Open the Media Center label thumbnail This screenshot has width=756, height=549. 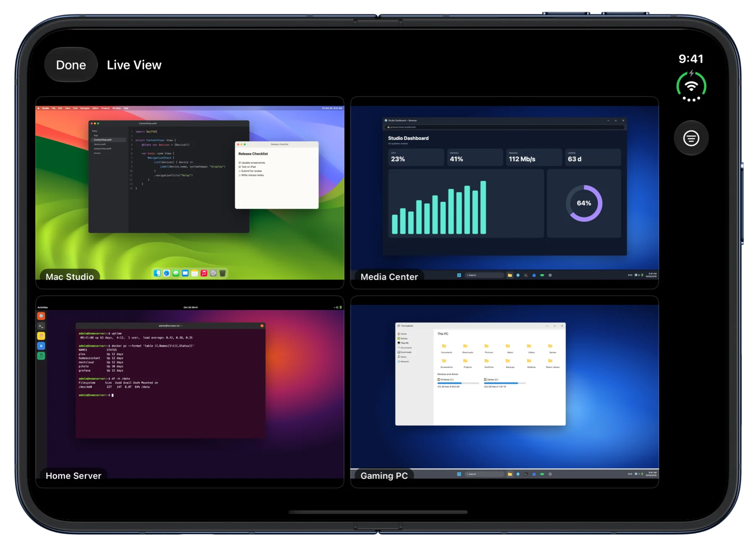click(x=389, y=277)
